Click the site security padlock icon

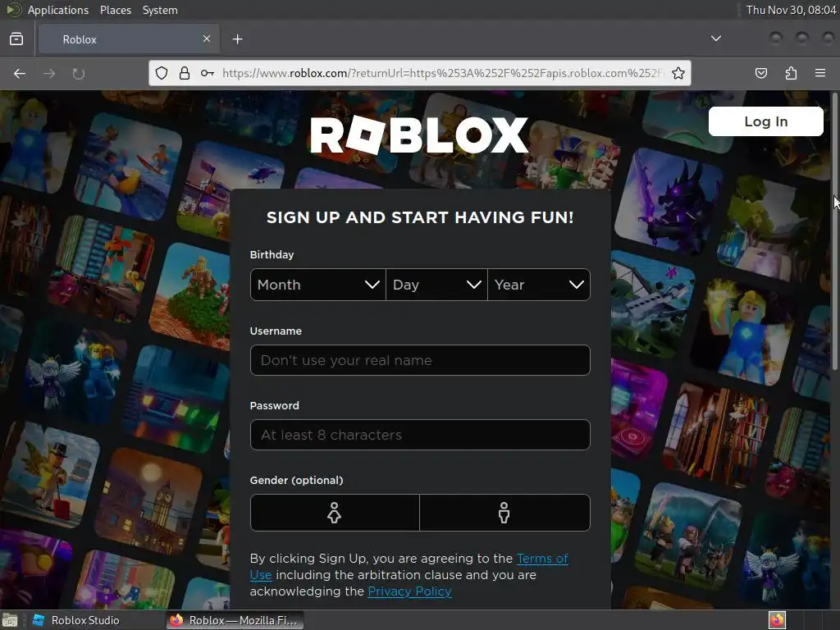[185, 73]
